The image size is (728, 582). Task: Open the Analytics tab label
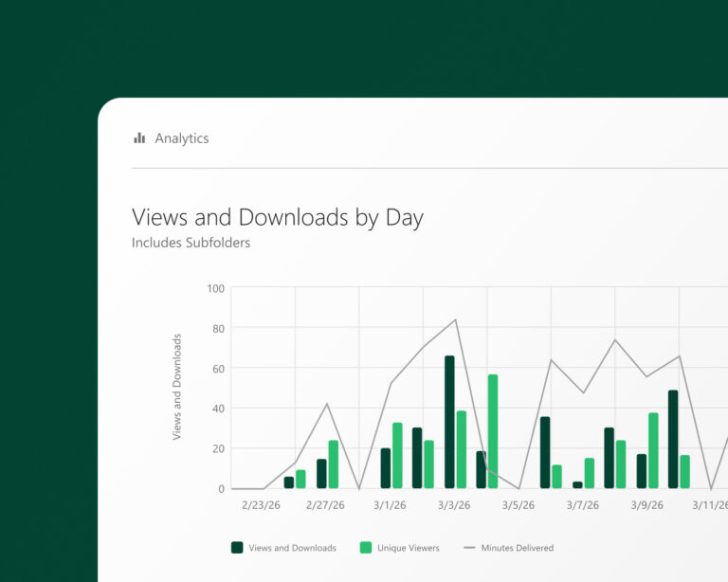(x=182, y=138)
